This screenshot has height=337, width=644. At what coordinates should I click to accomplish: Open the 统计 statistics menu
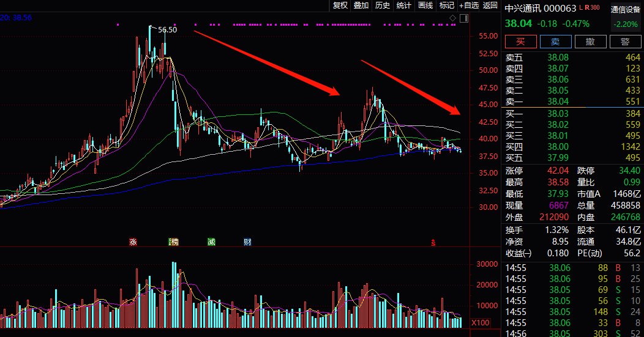(x=404, y=6)
